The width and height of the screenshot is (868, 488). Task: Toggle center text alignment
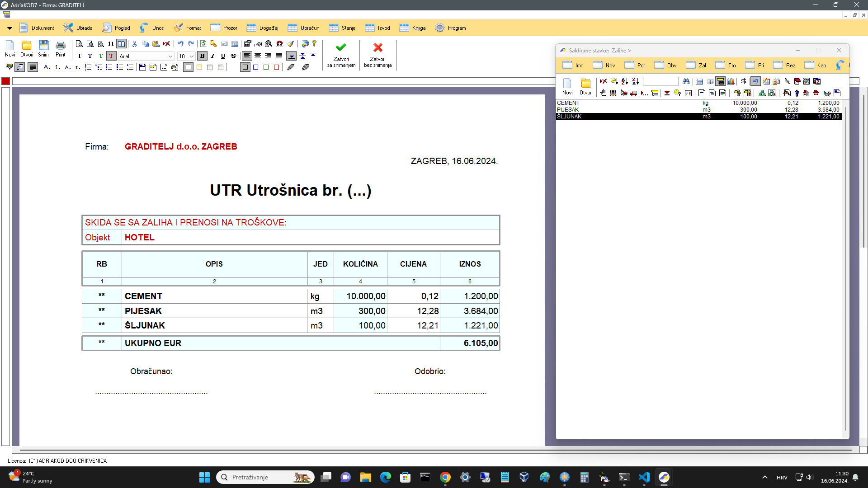(258, 56)
